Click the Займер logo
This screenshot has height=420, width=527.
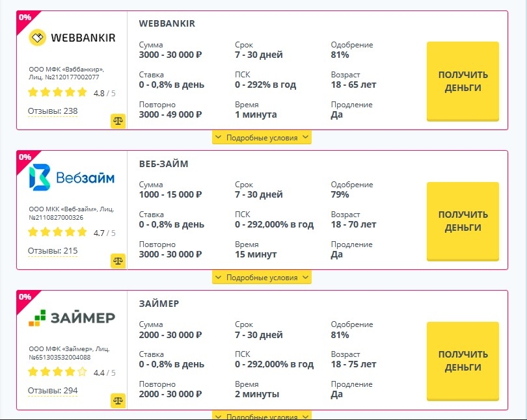point(72,318)
